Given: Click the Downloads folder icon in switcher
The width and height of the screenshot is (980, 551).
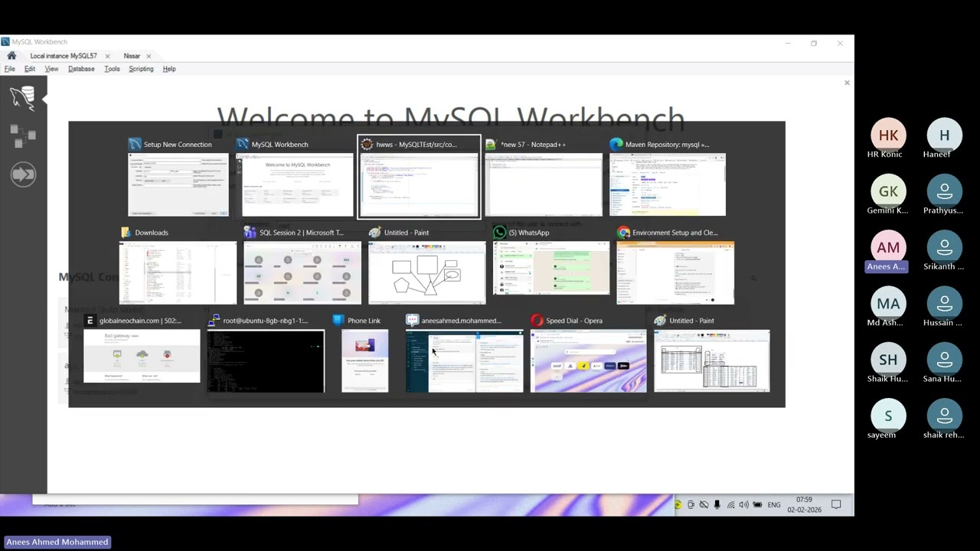Looking at the screenshot, I should (126, 233).
